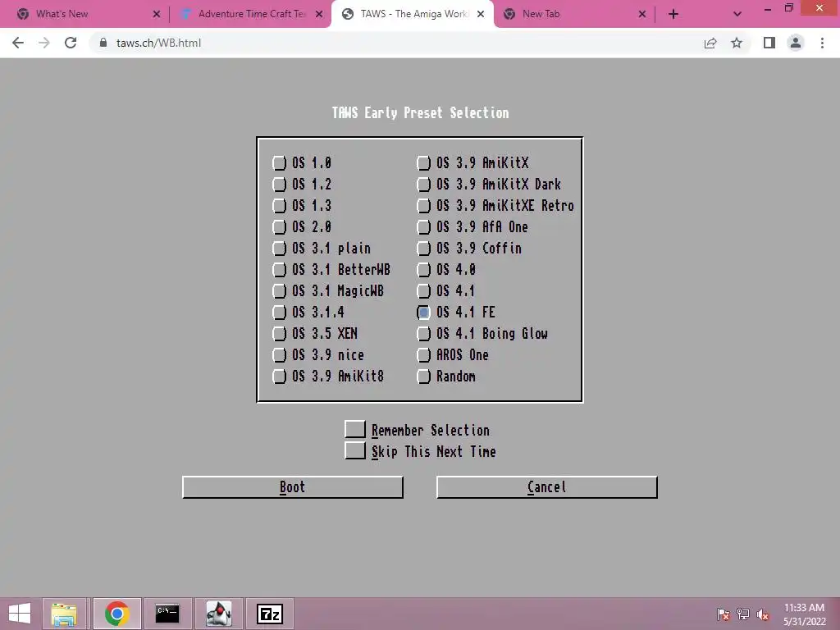
Task: Pick the OS 3.1.4 preset
Action: [279, 313]
